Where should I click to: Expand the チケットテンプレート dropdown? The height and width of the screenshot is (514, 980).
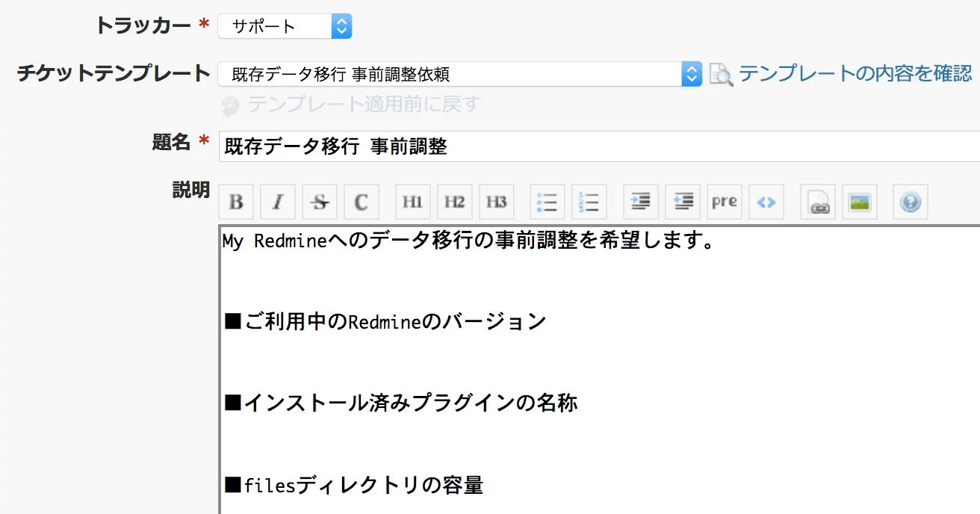(459, 74)
